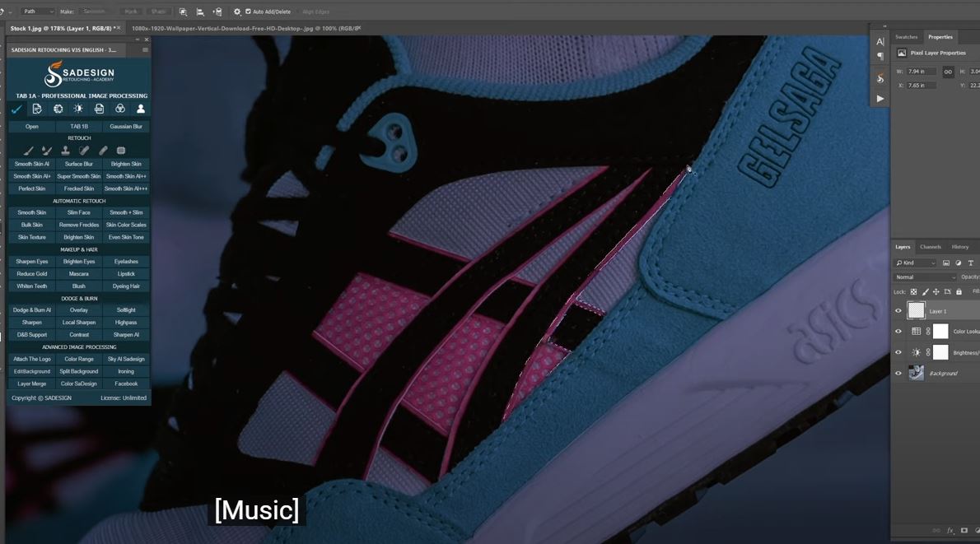
Task: Open the three-circles color icon tab
Action: pyautogui.click(x=120, y=109)
